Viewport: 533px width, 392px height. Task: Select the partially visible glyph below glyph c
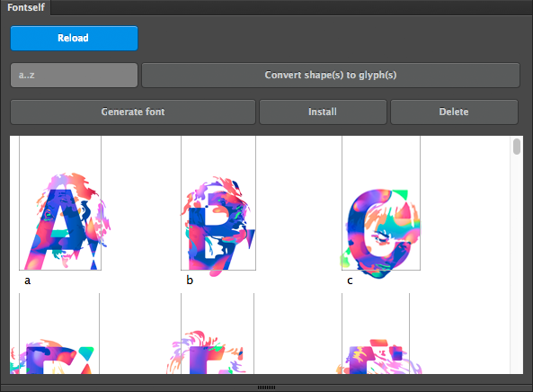376,334
